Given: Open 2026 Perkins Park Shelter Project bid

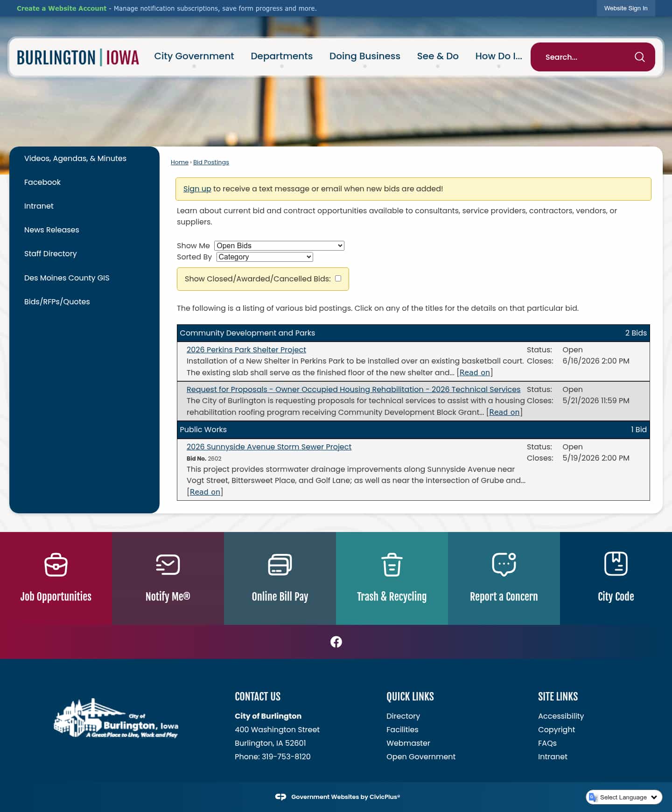Looking at the screenshot, I should [x=246, y=350].
